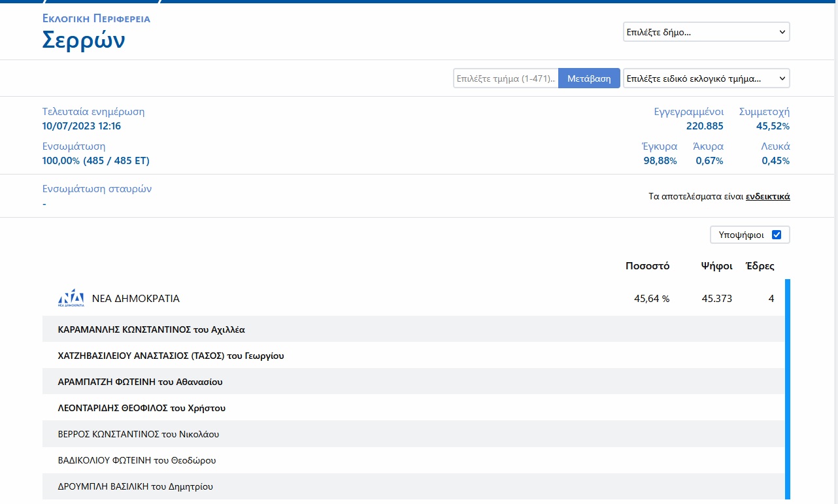Screen dimensions: 838x504
Task: Click candidate ΛΕΟΝΤΑΡΙΔΗΣ ΘΕΟΦΙΛΟΣ
Action: tap(141, 408)
